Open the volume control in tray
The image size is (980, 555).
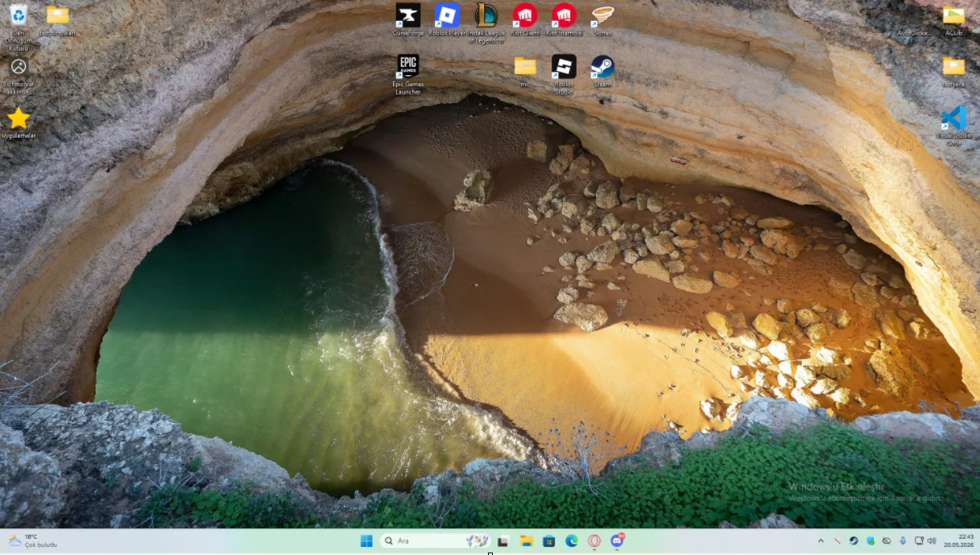tap(932, 541)
